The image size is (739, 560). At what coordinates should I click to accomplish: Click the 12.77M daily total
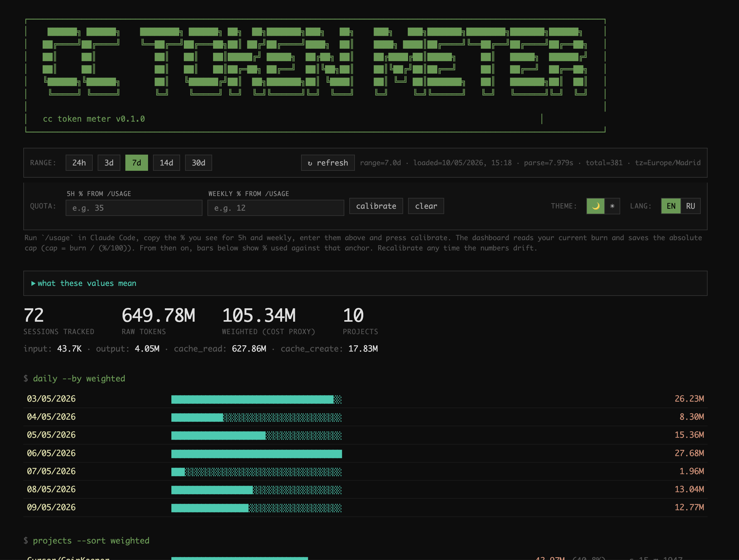(x=689, y=507)
